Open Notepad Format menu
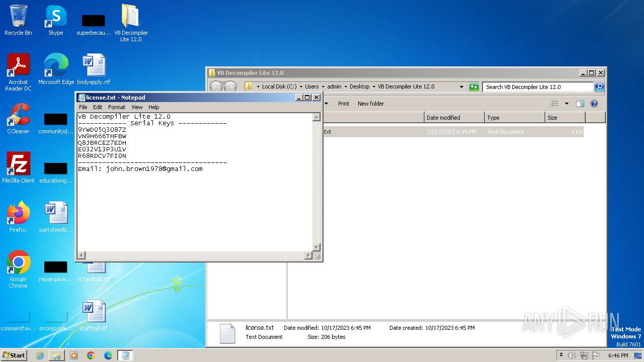Image resolution: width=644 pixels, height=362 pixels. pyautogui.click(x=117, y=107)
